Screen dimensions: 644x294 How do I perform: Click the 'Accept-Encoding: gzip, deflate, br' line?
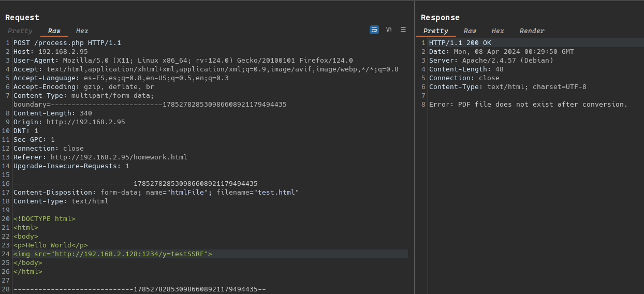point(84,87)
